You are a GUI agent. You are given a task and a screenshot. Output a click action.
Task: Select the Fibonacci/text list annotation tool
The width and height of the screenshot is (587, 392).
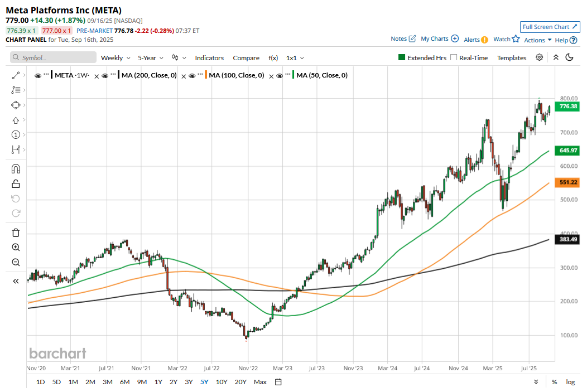16,90
